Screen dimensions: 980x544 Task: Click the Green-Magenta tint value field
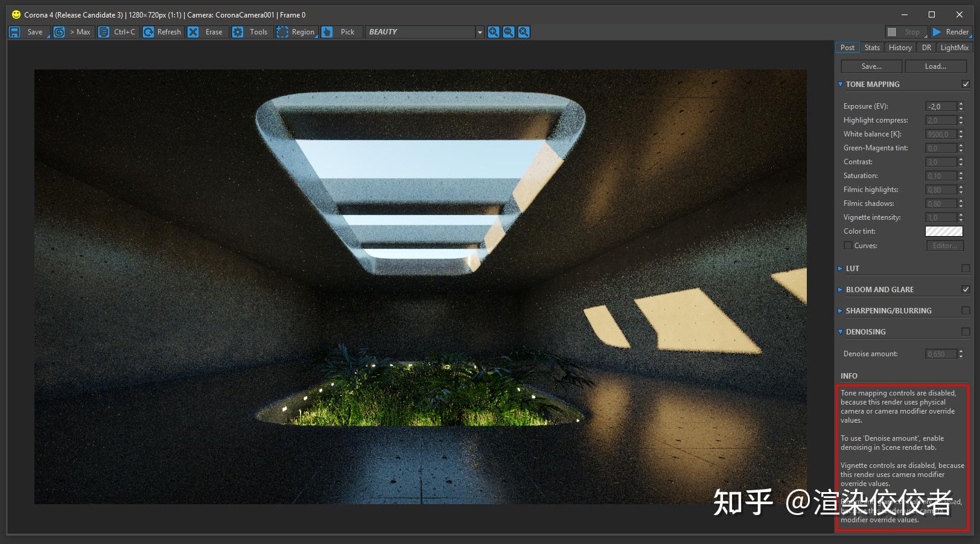[x=941, y=148]
